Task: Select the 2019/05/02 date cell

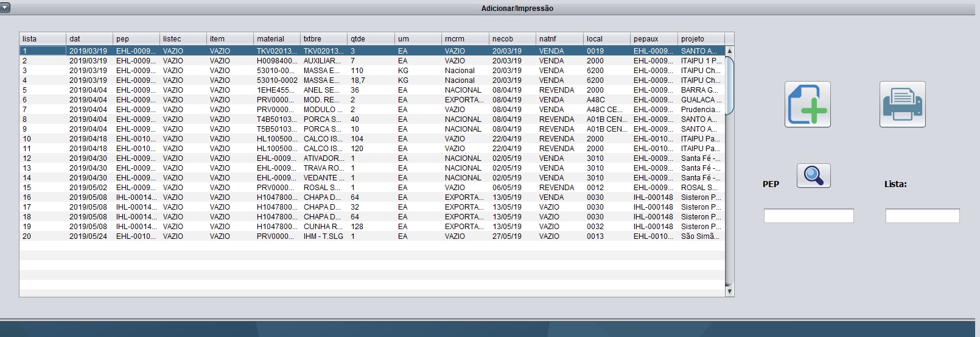Action: 89,188
